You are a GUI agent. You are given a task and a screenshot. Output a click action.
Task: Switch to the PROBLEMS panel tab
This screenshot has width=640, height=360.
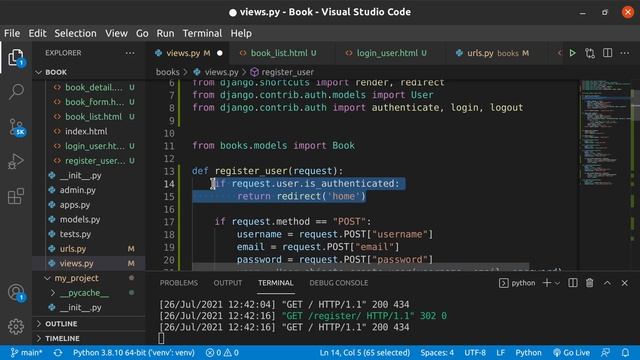tap(179, 283)
